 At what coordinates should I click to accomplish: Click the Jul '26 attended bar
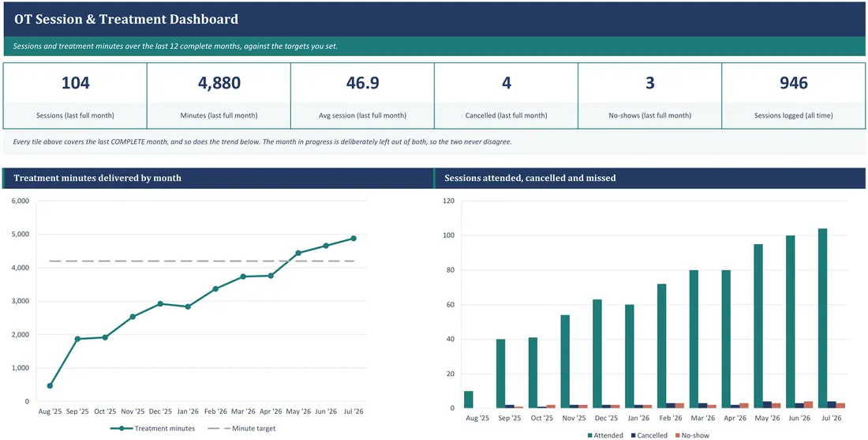point(822,318)
